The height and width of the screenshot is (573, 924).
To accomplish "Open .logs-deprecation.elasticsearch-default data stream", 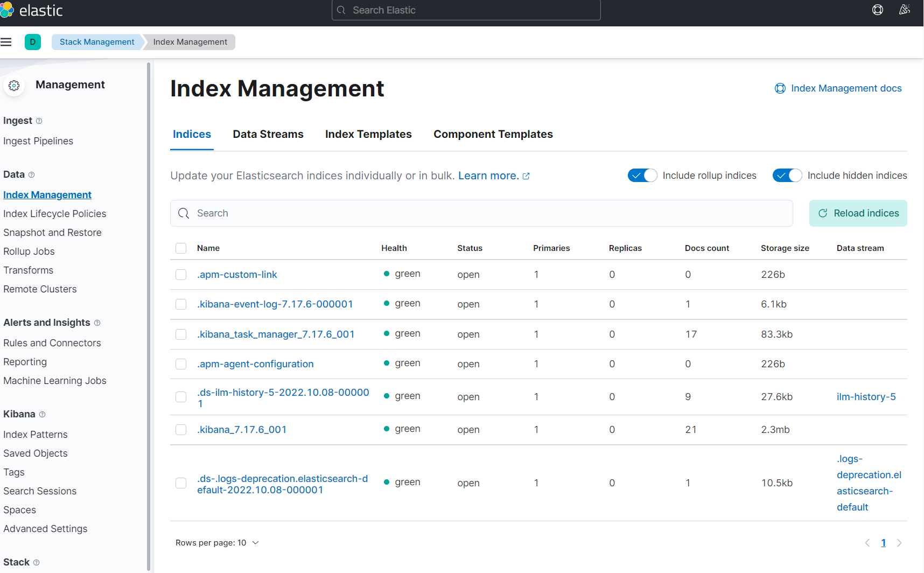I will [869, 483].
